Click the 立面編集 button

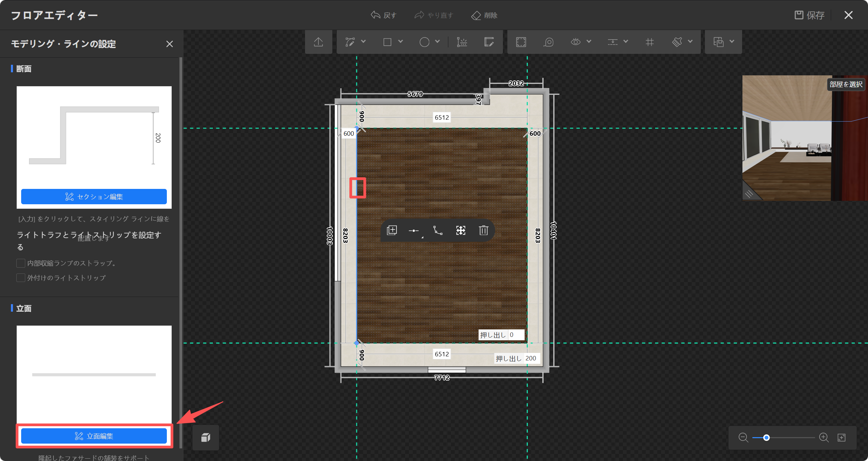pos(94,436)
